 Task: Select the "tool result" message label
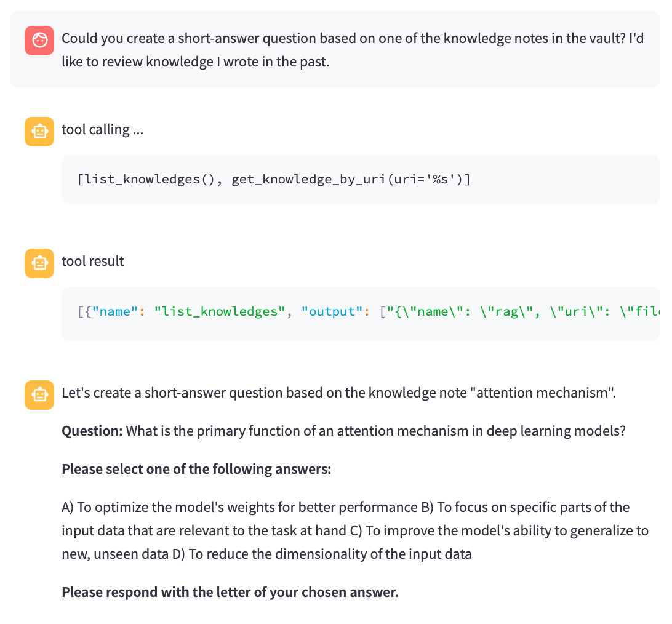click(93, 261)
